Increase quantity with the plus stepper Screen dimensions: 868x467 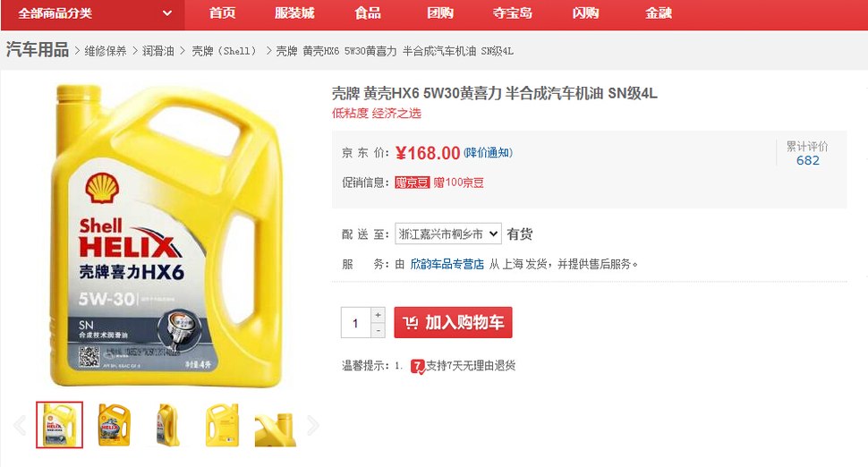(x=378, y=315)
